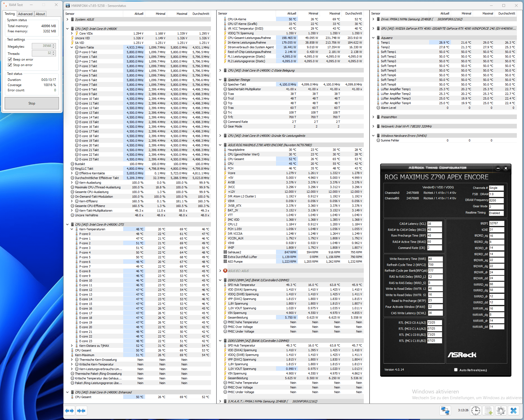Toggle the Stop on error checkbox
This screenshot has width=524, height=420.
[x=10, y=65]
